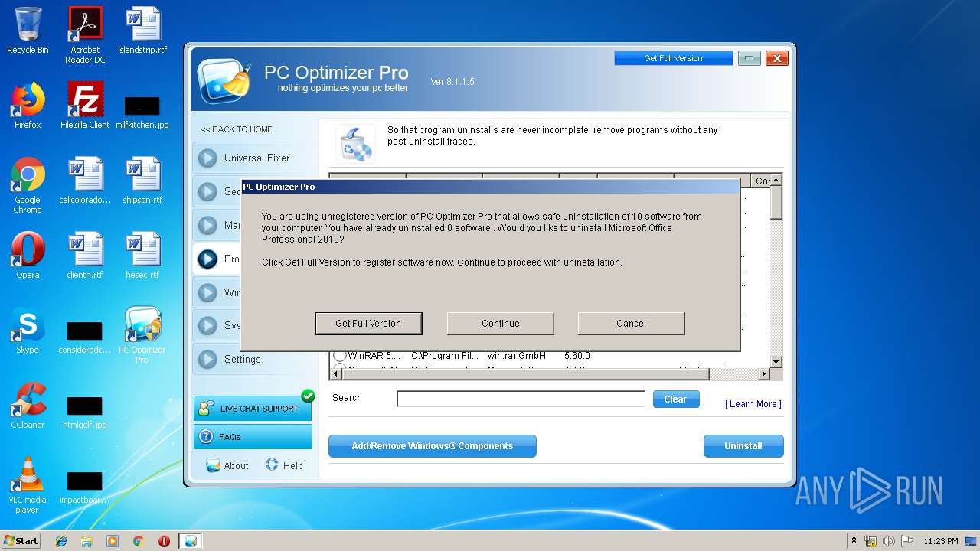Image resolution: width=980 pixels, height=551 pixels.
Task: Click Opera icon in taskbar
Action: (x=164, y=541)
